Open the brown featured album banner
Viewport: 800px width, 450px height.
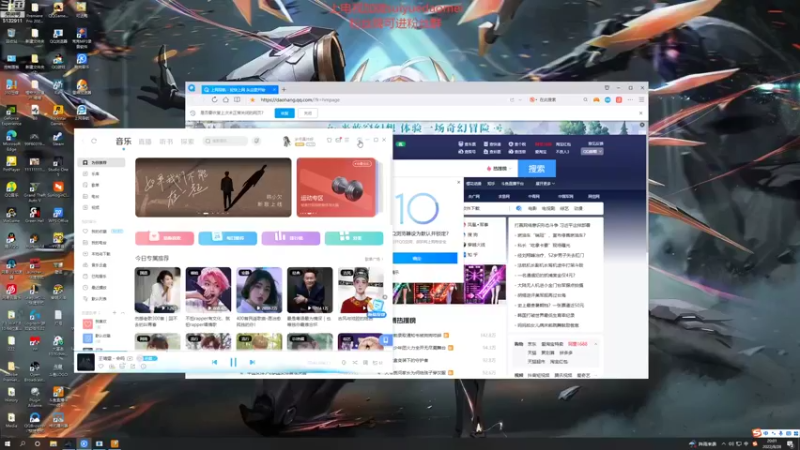point(213,187)
